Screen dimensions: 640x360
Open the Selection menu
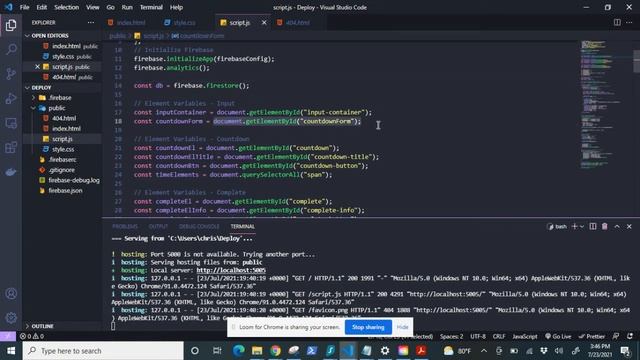[x=67, y=7]
